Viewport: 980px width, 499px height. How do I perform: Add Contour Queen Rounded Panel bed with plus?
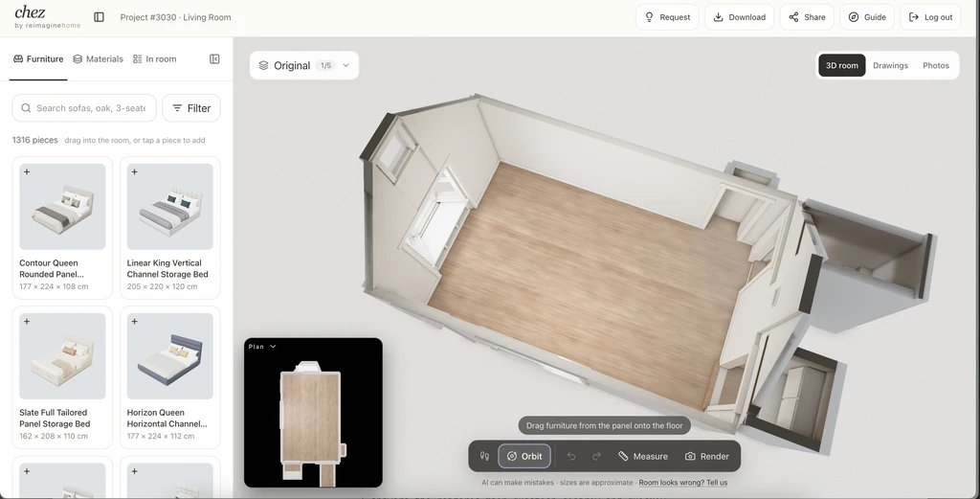pyautogui.click(x=27, y=172)
